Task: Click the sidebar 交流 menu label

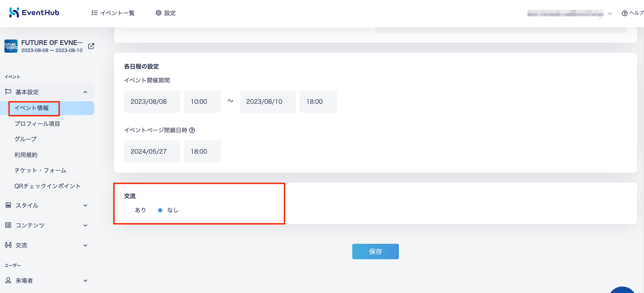Action: tap(21, 245)
